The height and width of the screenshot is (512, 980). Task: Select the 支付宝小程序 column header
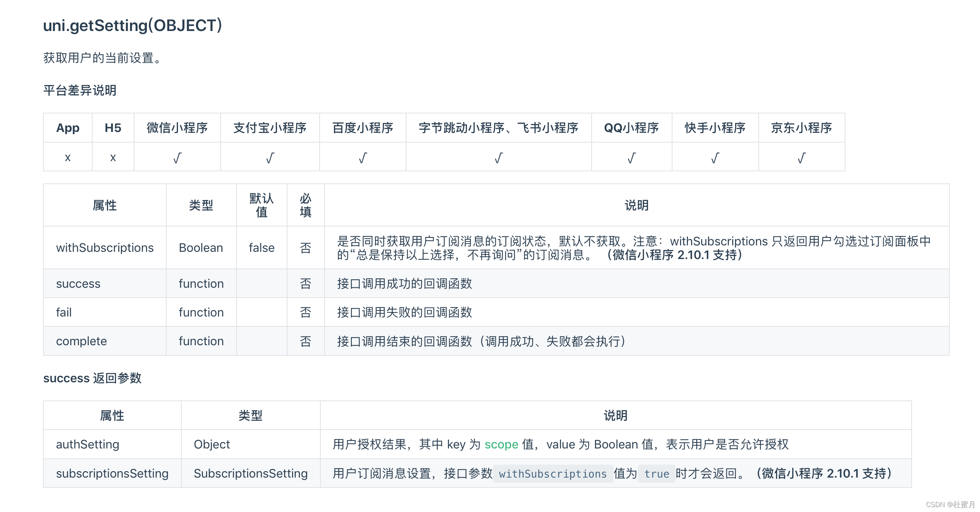point(270,128)
